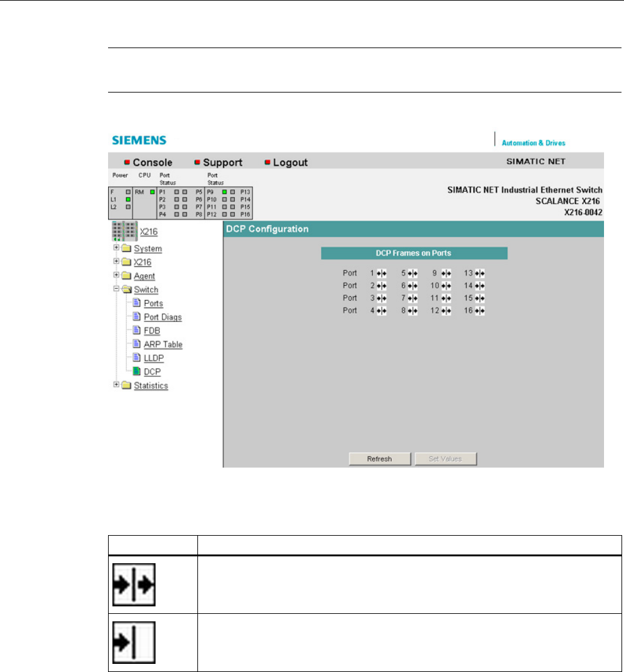This screenshot has height=672, width=624.
Task: Toggle DCP frame icon for Port 7
Action: [412, 298]
